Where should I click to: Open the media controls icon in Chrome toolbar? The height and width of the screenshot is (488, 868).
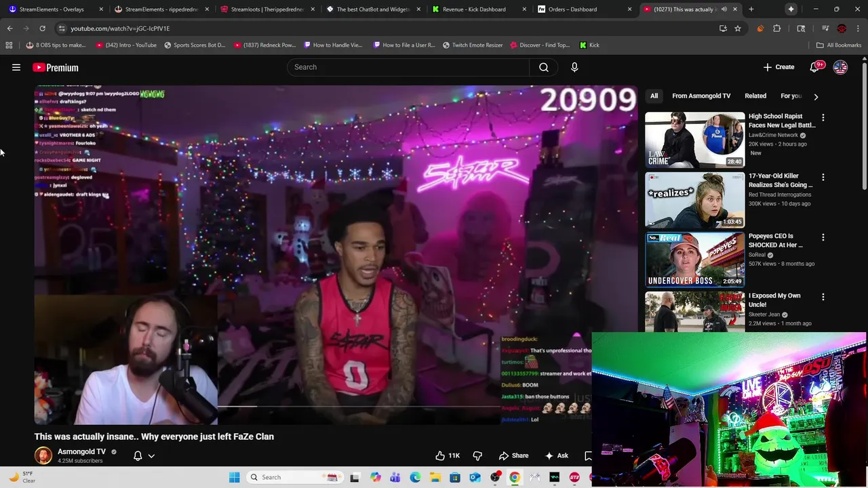click(x=825, y=28)
